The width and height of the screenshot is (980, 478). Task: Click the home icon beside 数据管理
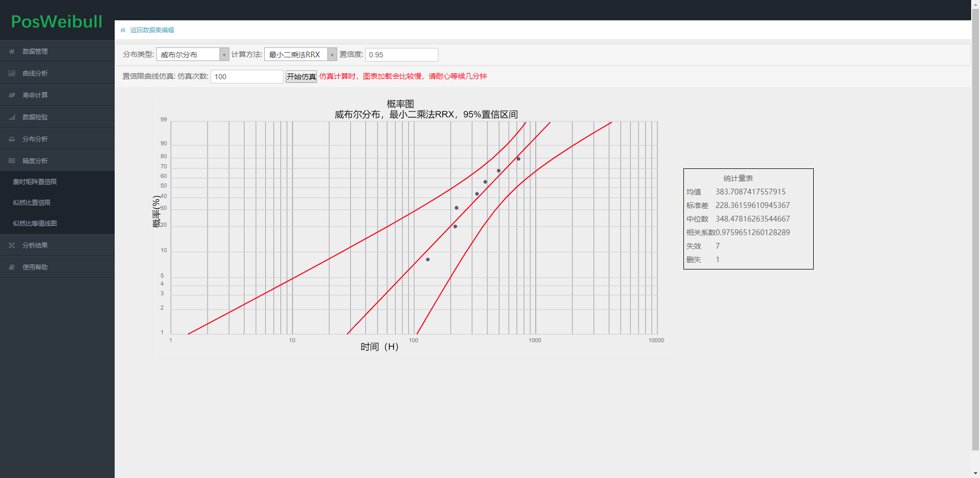pos(11,51)
